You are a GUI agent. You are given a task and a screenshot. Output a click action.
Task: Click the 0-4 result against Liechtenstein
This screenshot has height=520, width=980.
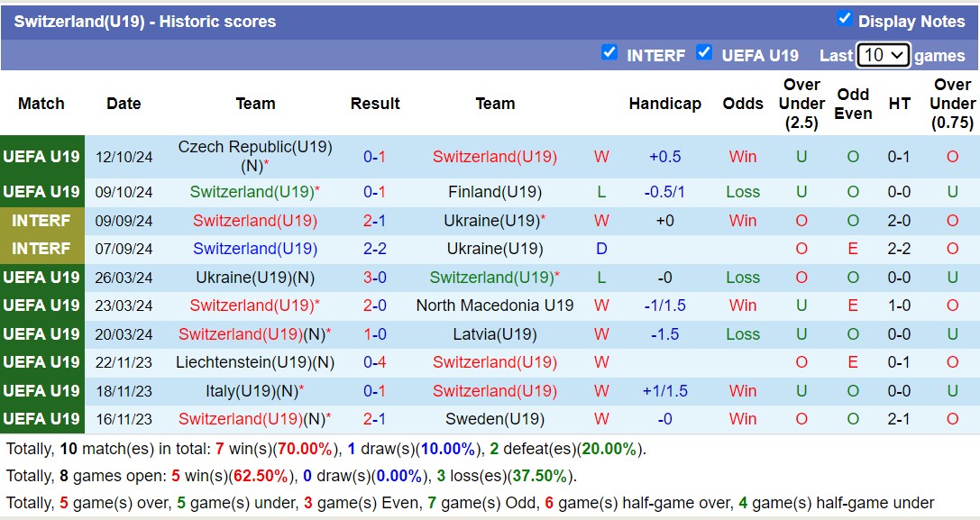point(375,362)
